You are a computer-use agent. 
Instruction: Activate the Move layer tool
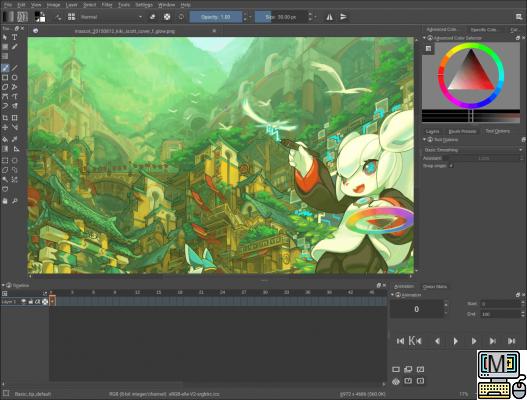[5, 127]
